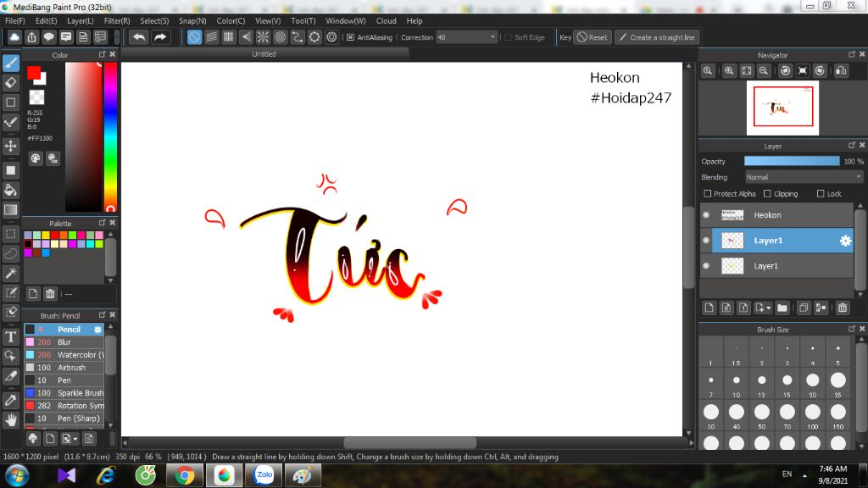868x488 pixels.
Task: Open the Layer menu
Action: 81,20
